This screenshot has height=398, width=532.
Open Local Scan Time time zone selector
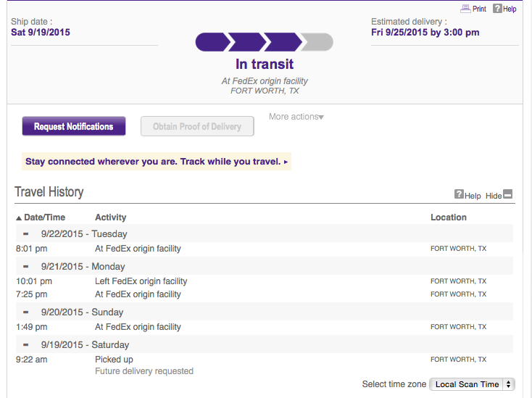pos(472,384)
